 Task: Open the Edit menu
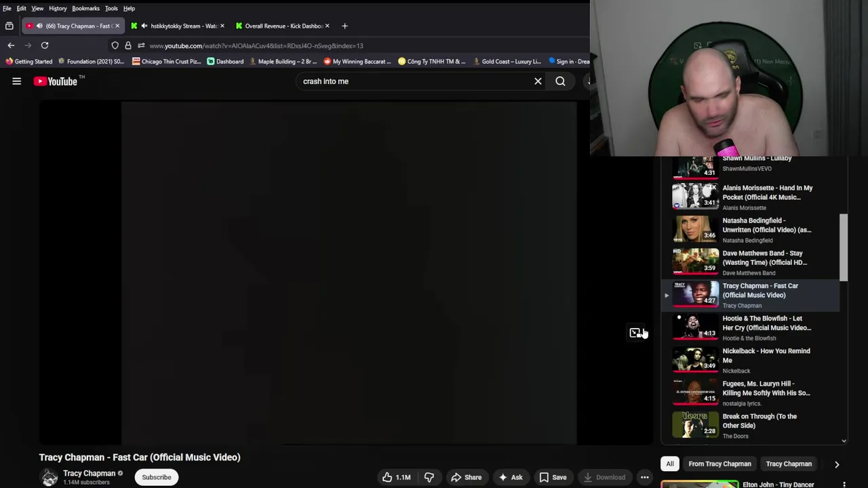(22, 8)
